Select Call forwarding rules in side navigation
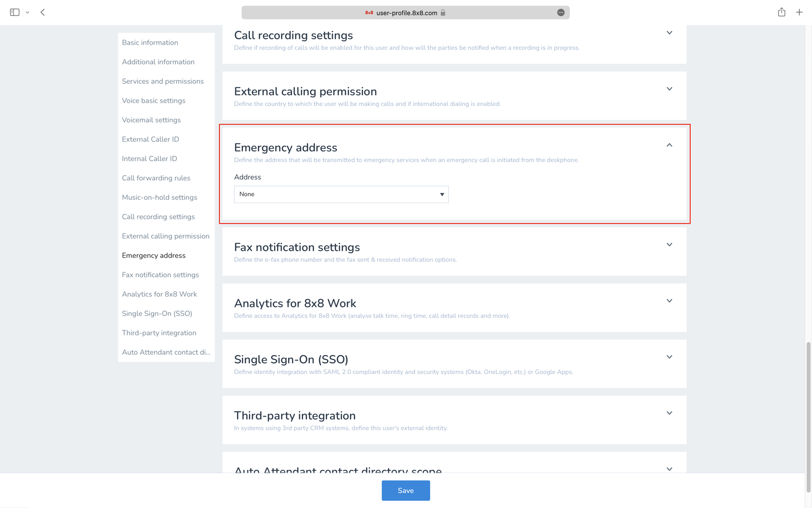This screenshot has height=508, width=812. click(156, 178)
